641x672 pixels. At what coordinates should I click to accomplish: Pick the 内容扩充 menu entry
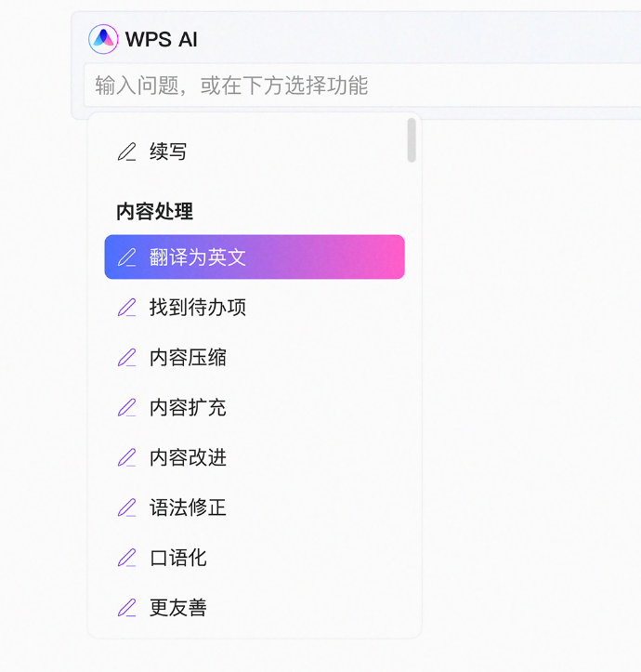tap(255, 408)
